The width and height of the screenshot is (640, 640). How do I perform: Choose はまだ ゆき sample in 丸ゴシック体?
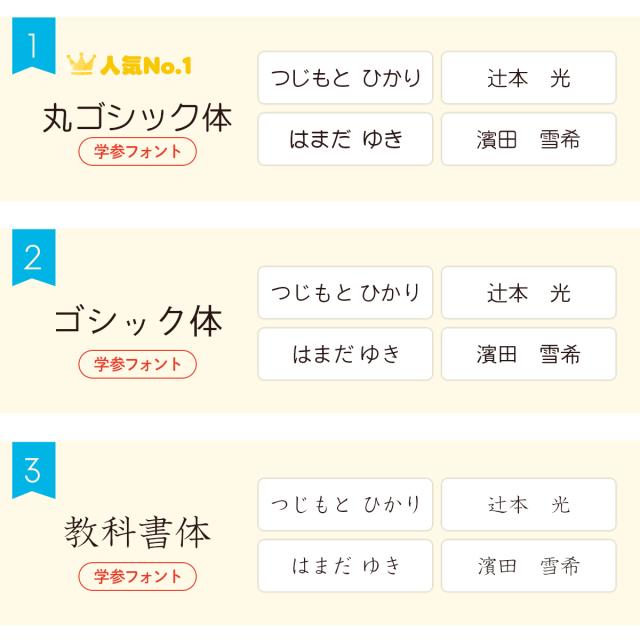345,139
